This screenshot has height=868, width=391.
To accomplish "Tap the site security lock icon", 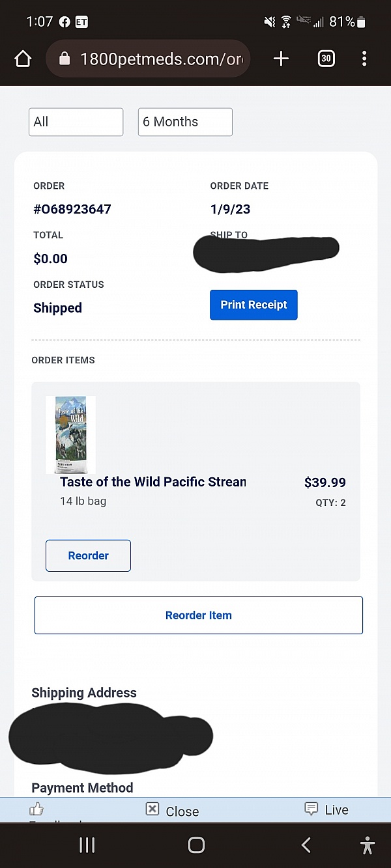I will (x=64, y=59).
